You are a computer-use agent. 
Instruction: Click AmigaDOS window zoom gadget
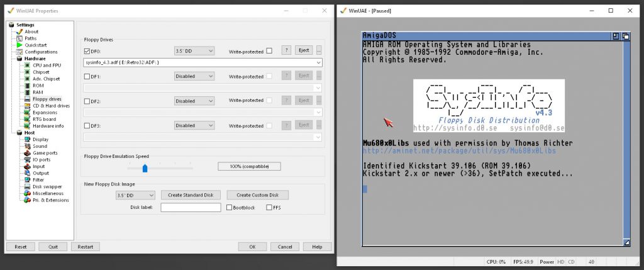click(616, 36)
